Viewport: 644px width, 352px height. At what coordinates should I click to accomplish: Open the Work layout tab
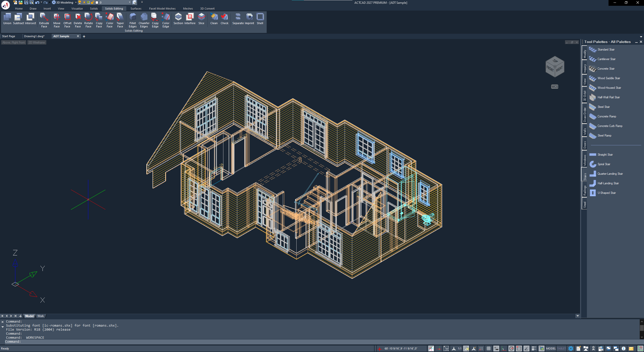click(x=41, y=316)
